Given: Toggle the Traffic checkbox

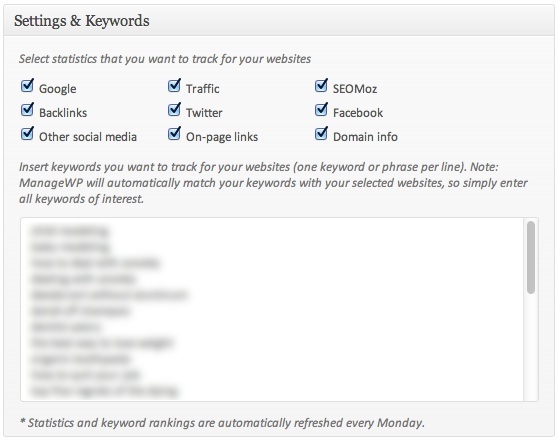Looking at the screenshot, I should (x=174, y=86).
